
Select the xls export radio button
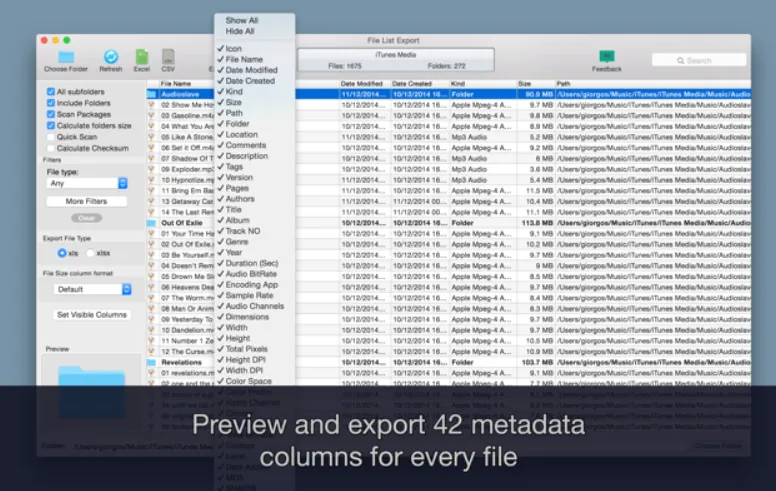click(62, 253)
